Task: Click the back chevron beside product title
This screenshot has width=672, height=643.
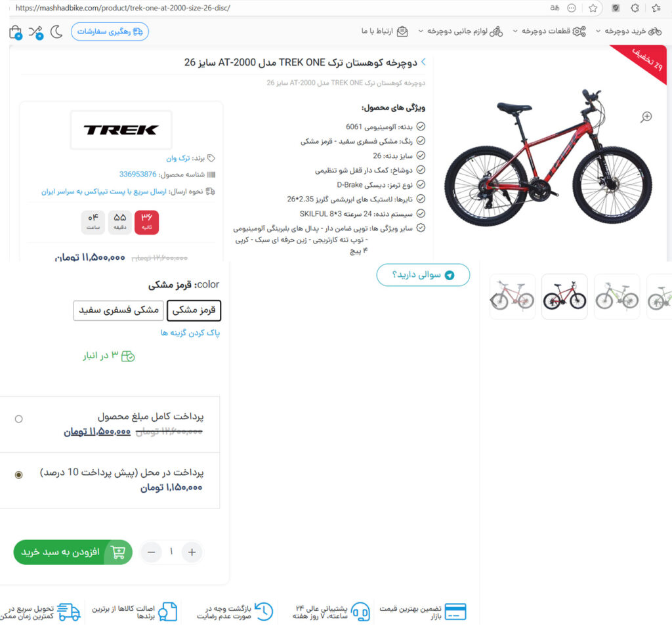Action: pos(423,62)
